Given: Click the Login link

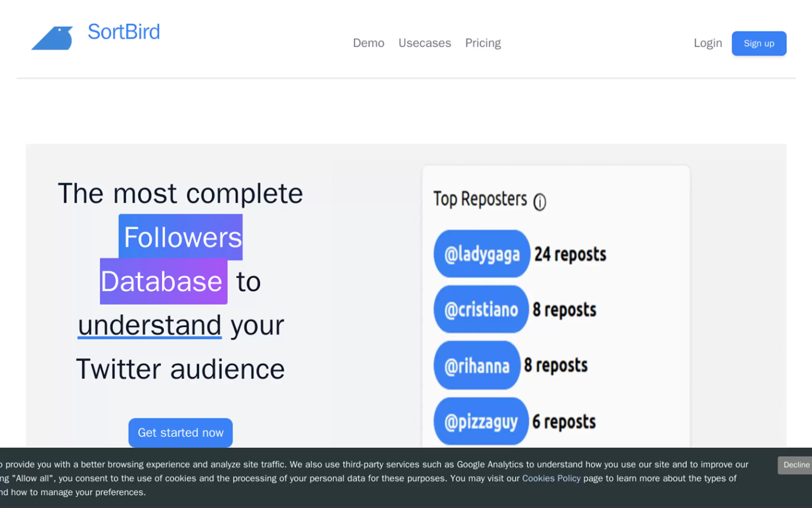Looking at the screenshot, I should (x=707, y=43).
